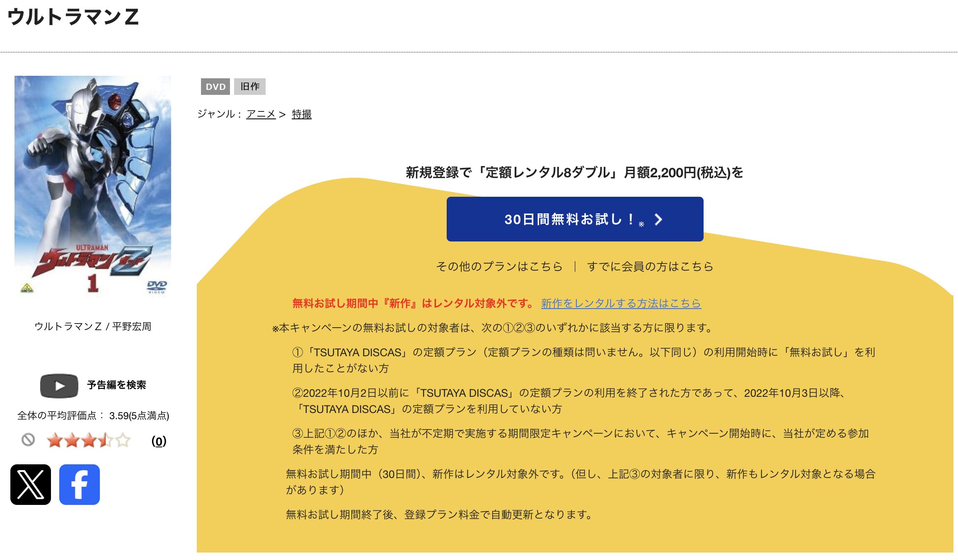Click the trailer search play icon
This screenshot has width=958, height=560.
tap(59, 386)
